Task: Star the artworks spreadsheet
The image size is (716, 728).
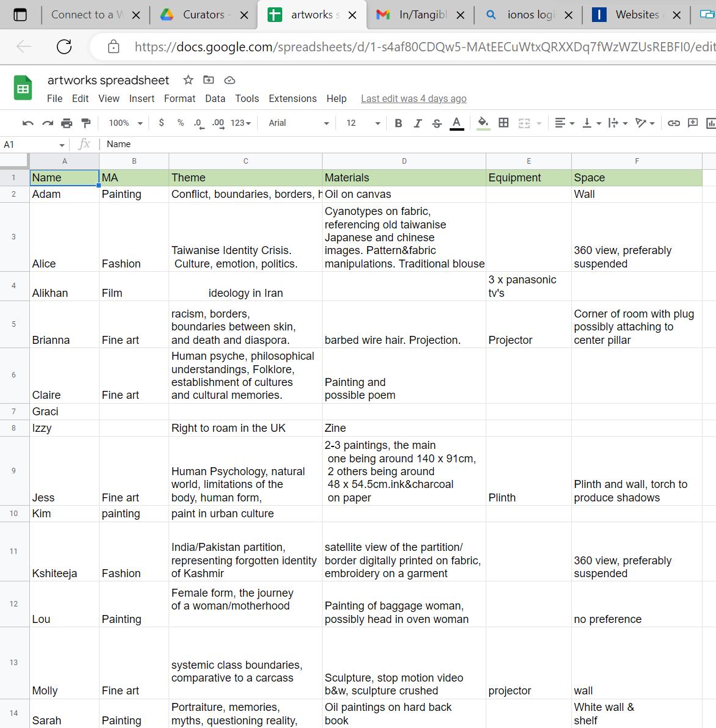Action: coord(188,80)
